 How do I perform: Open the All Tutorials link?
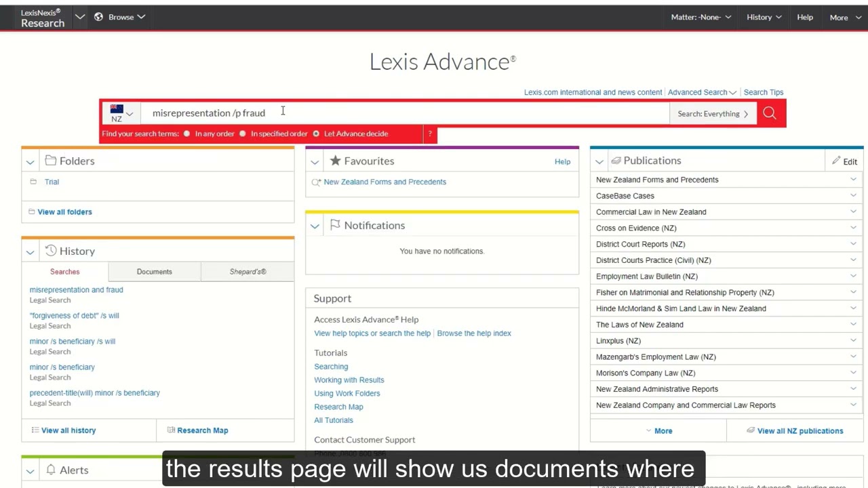pos(333,420)
